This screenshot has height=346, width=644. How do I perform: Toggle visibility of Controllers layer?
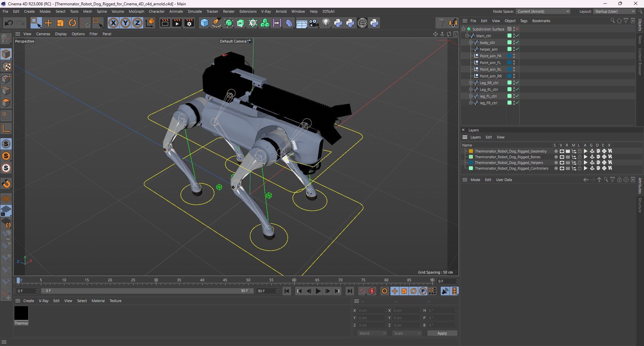pyautogui.click(x=562, y=168)
